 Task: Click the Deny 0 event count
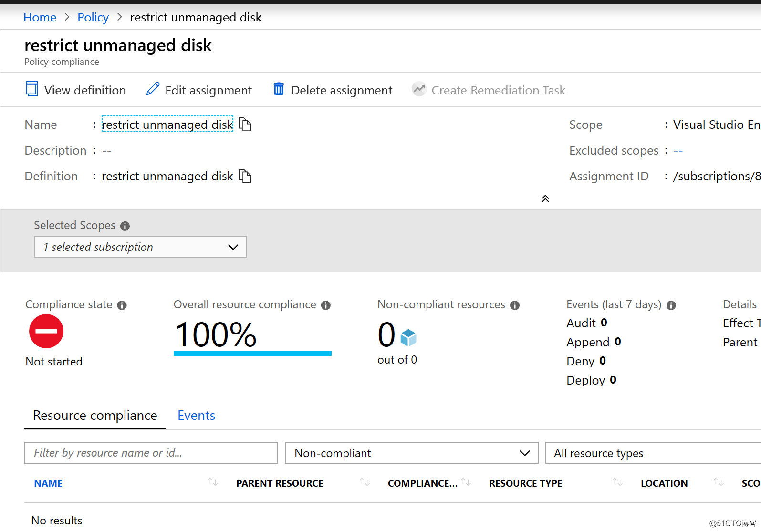click(x=586, y=361)
